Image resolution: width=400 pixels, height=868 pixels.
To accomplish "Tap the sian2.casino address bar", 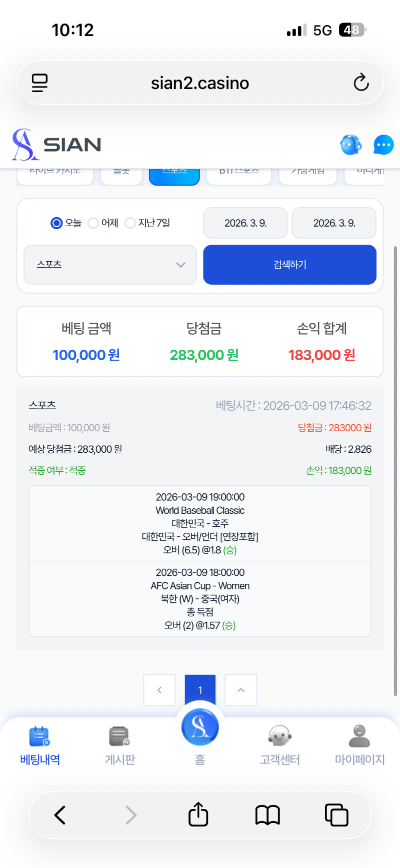I will pyautogui.click(x=200, y=83).
